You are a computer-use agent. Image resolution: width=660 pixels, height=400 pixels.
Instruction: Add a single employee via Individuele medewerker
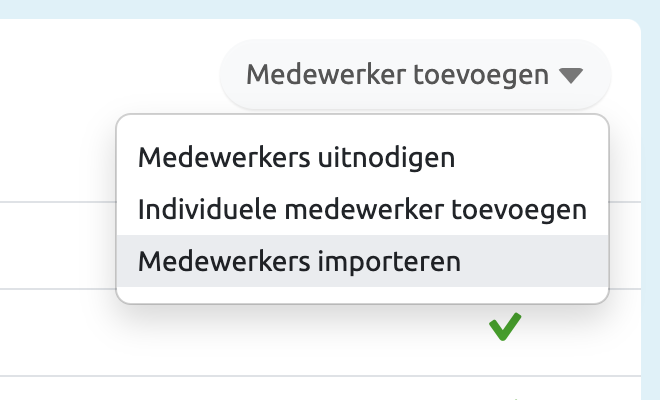click(362, 210)
